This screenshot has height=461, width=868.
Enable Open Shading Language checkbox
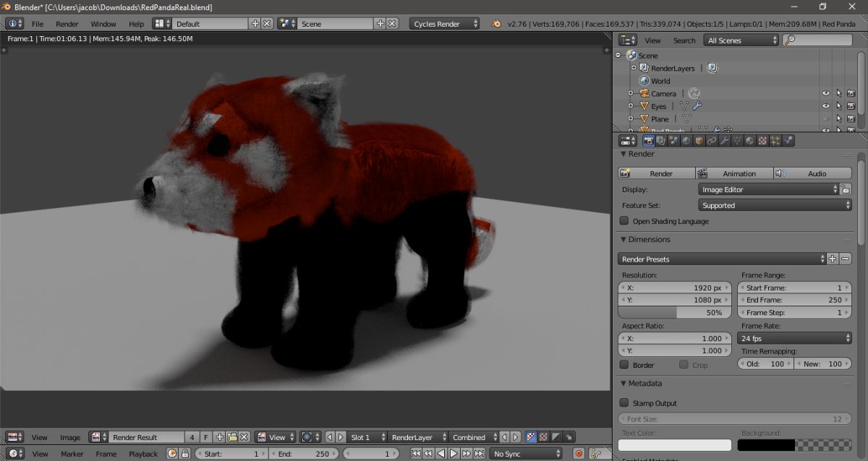[624, 221]
